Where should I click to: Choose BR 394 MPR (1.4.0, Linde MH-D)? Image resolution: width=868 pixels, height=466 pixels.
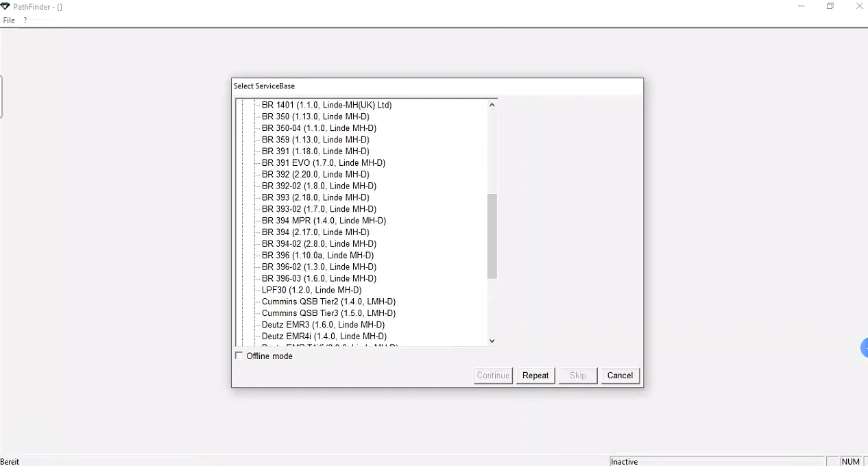point(324,221)
